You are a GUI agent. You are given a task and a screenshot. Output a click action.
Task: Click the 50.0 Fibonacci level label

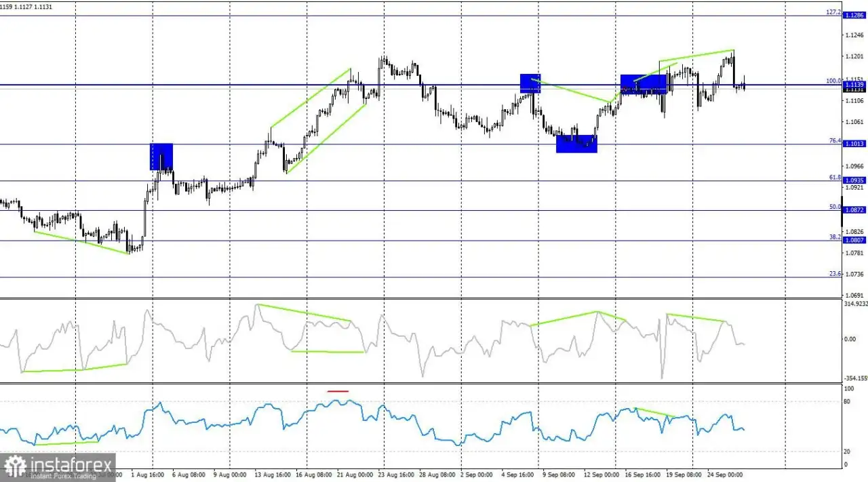click(x=835, y=207)
